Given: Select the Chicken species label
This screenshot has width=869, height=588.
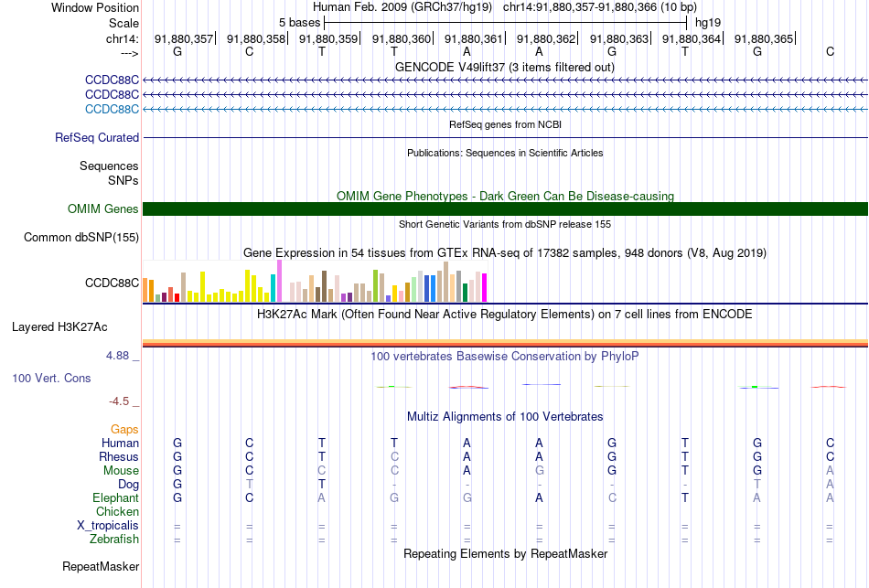Looking at the screenshot, I should [x=117, y=511].
